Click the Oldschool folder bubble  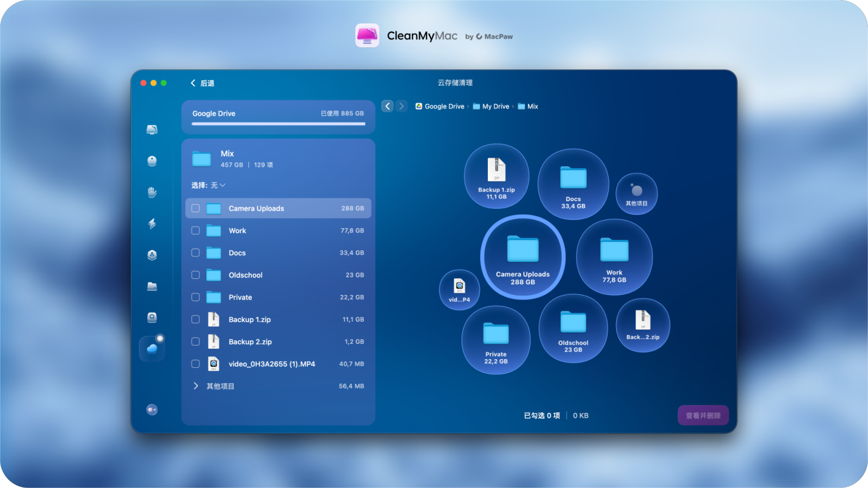click(573, 328)
